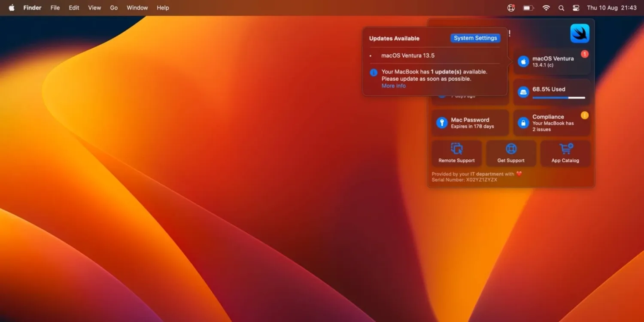Image resolution: width=644 pixels, height=322 pixels.
Task: Click the macOS Ventura Apple logo icon
Action: tap(523, 62)
